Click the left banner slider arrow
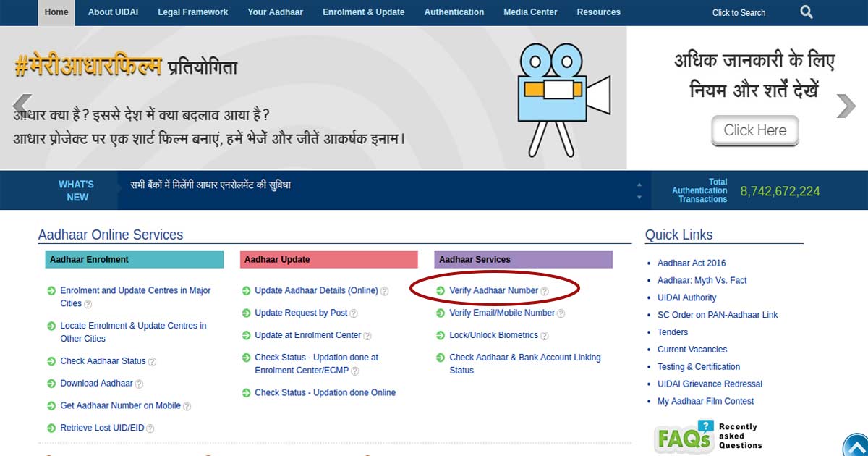Image resolution: width=868 pixels, height=456 pixels. pos(22,106)
